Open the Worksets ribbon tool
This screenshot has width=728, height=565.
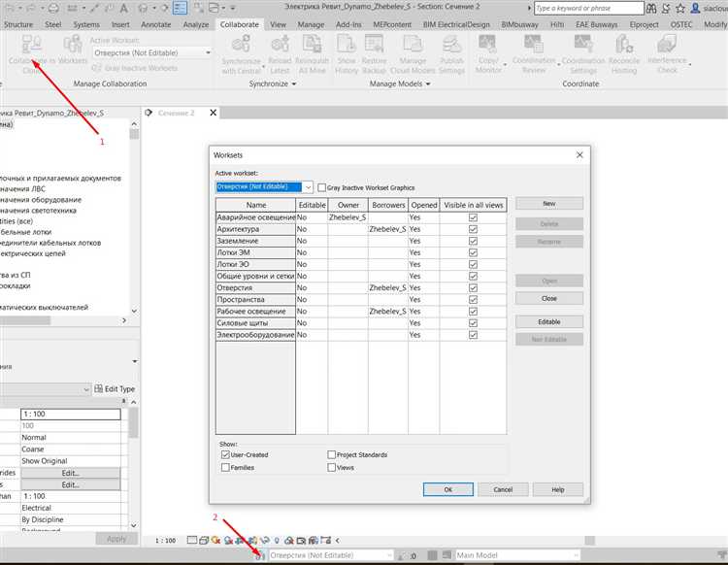pos(73,50)
